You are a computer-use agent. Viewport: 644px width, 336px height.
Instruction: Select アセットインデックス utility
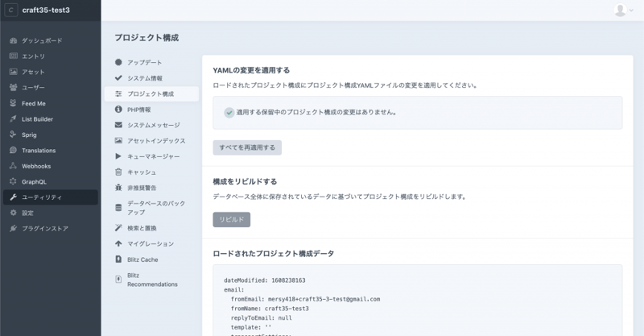156,140
